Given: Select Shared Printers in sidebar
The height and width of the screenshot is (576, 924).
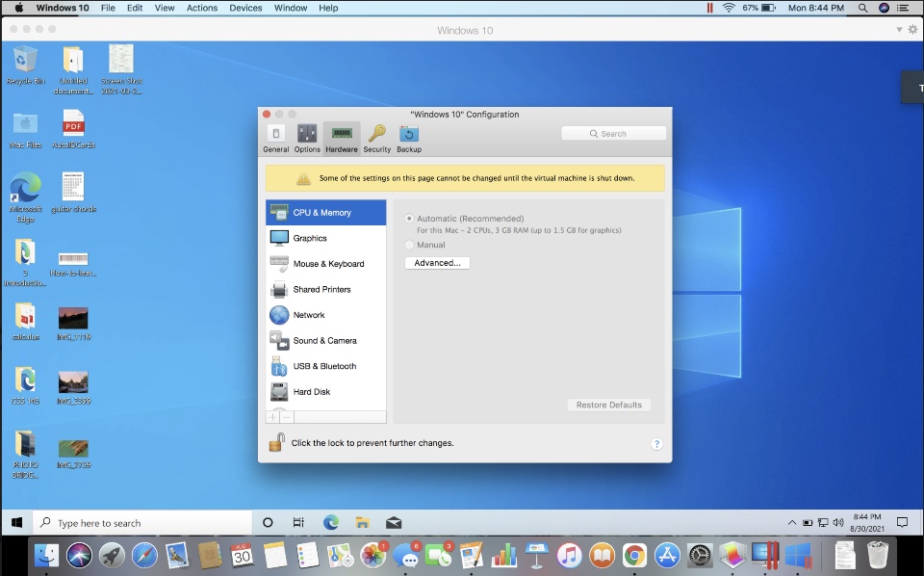Looking at the screenshot, I should 326,290.
